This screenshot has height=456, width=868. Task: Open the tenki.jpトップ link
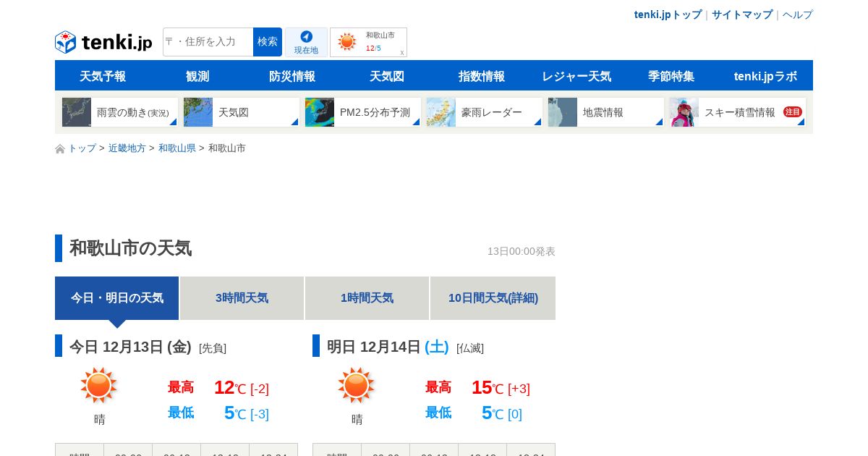pos(668,14)
